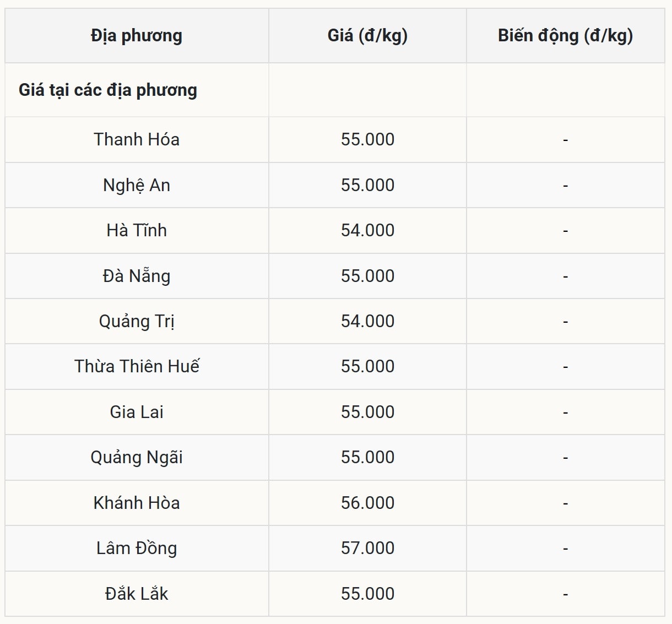672x624 pixels.
Task: Select the Nghệ An cell
Action: pyautogui.click(x=137, y=185)
